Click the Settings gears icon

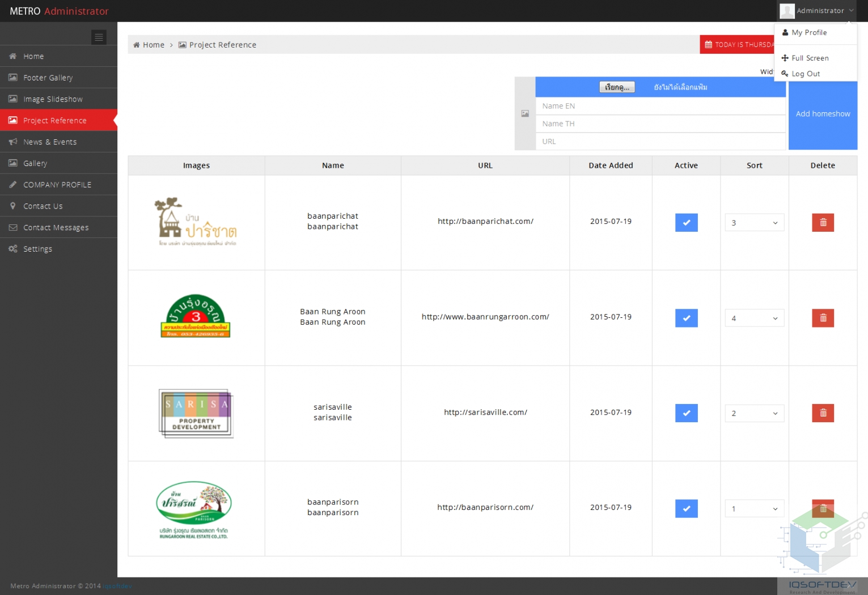tap(12, 249)
